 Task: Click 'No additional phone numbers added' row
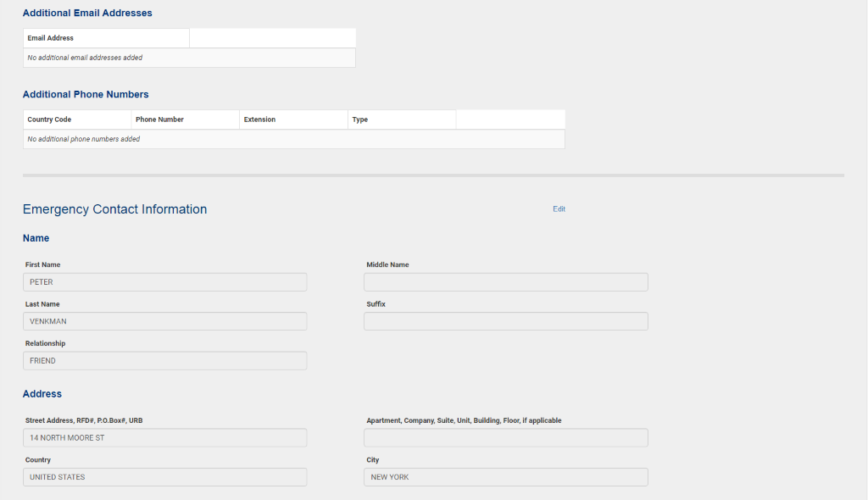(294, 139)
